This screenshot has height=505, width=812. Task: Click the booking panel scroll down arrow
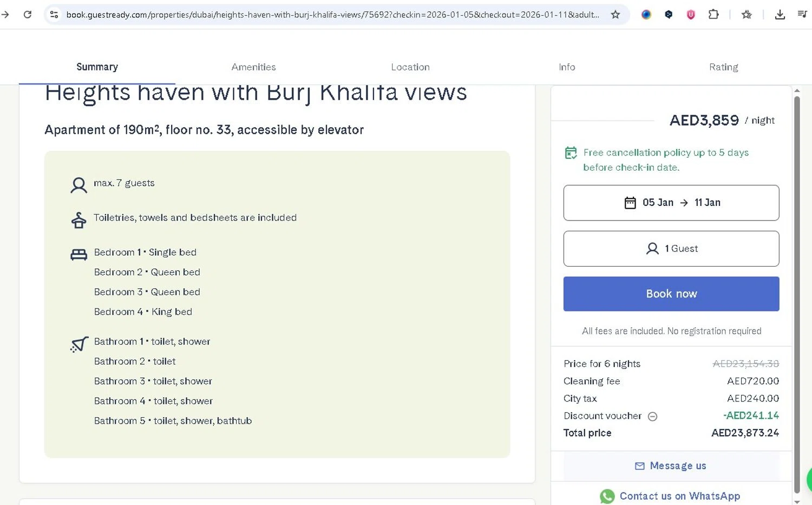pos(797,501)
